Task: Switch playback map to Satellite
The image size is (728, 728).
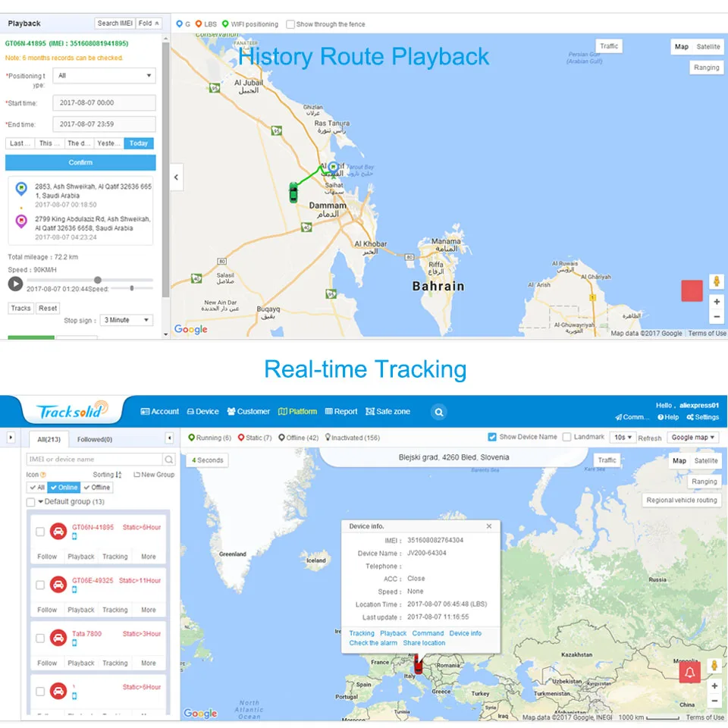Action: pos(708,46)
